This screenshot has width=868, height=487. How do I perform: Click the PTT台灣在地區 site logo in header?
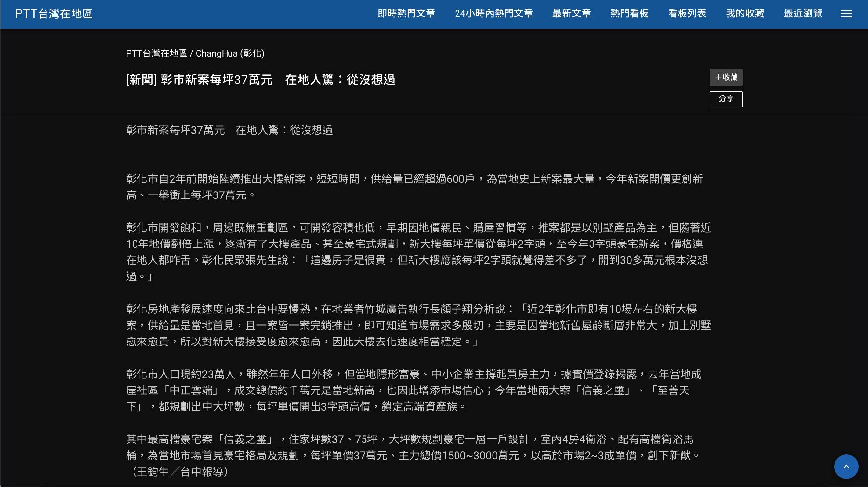pos(54,14)
